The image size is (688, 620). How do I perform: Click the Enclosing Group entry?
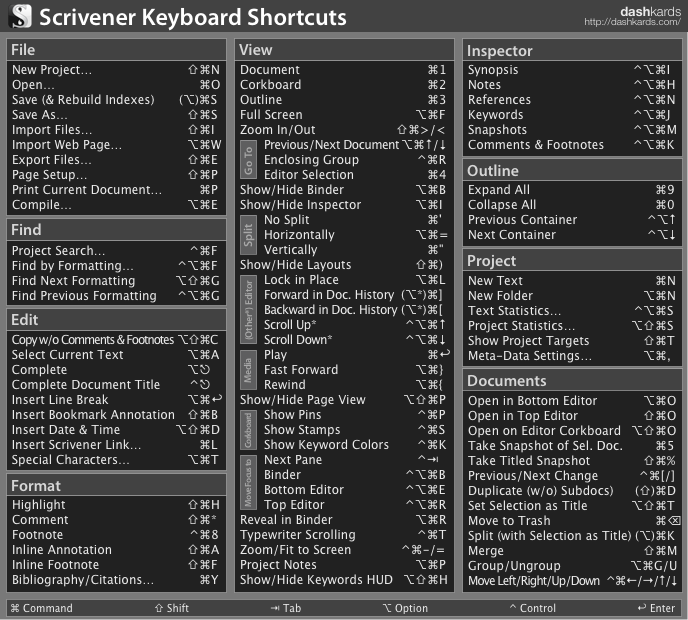point(355,160)
